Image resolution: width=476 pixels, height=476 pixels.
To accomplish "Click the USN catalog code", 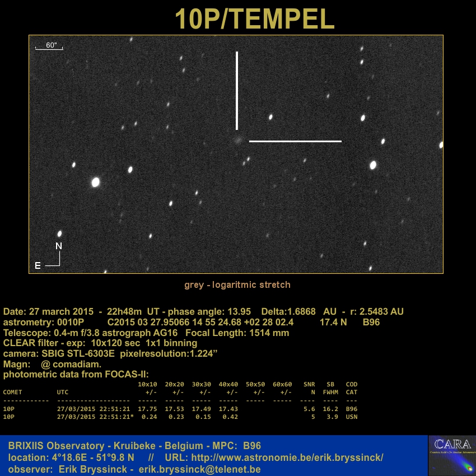I will 352,417.
